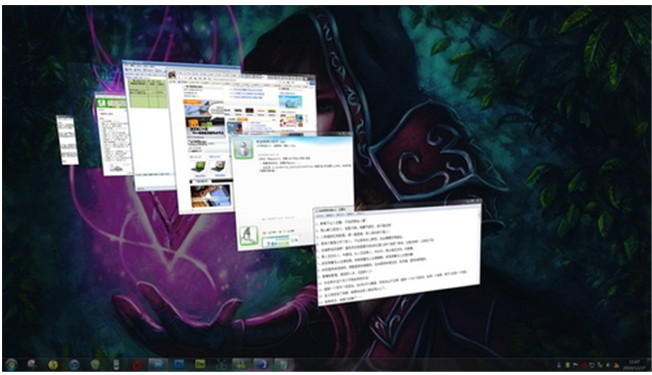Click the yellow round taskbar icon

pyautogui.click(x=53, y=365)
